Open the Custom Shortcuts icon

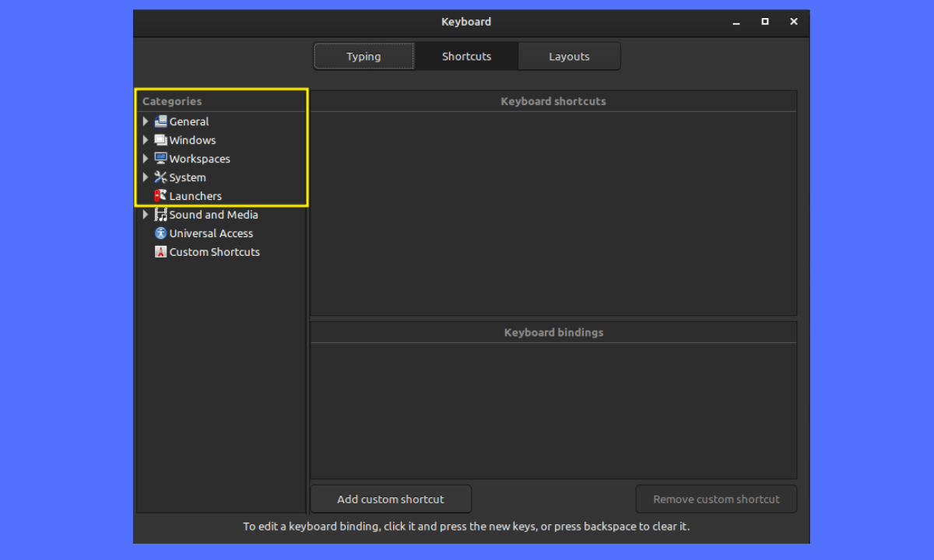click(x=160, y=252)
